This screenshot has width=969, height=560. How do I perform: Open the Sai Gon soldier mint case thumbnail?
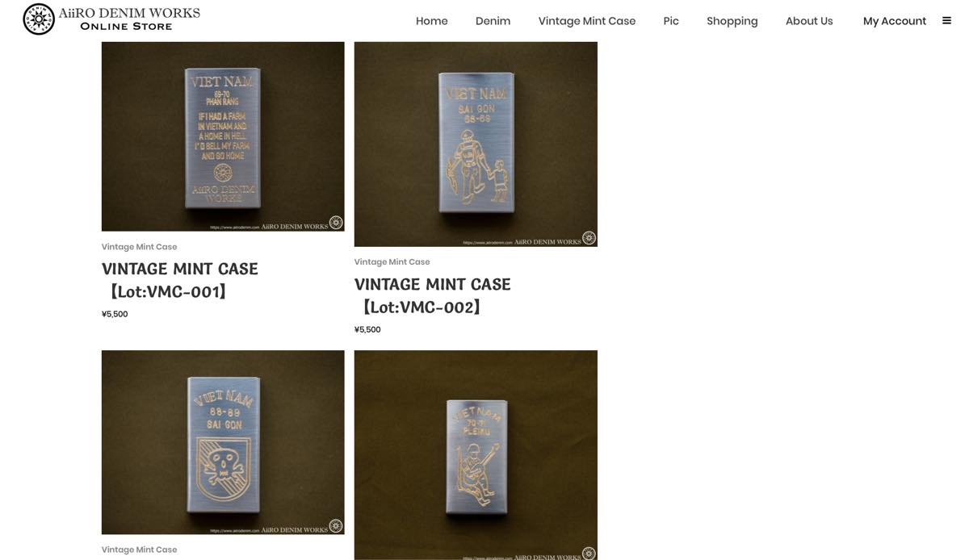[x=476, y=144]
